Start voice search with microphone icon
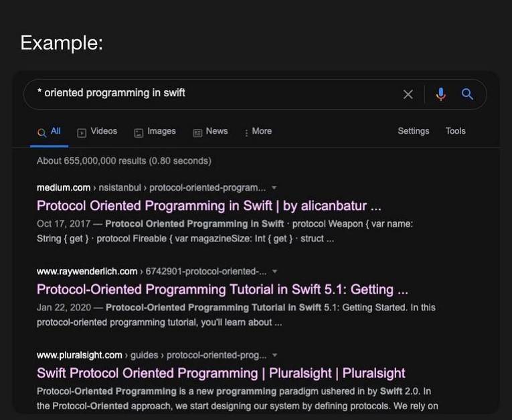 point(441,94)
